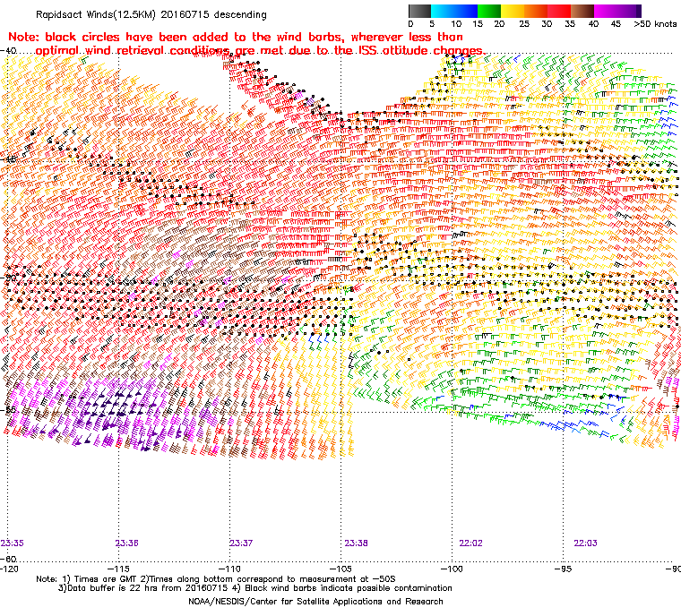Screen dimensions: 681x616
Task: Click the cyan 5-10 knots color segment
Action: tap(442, 11)
